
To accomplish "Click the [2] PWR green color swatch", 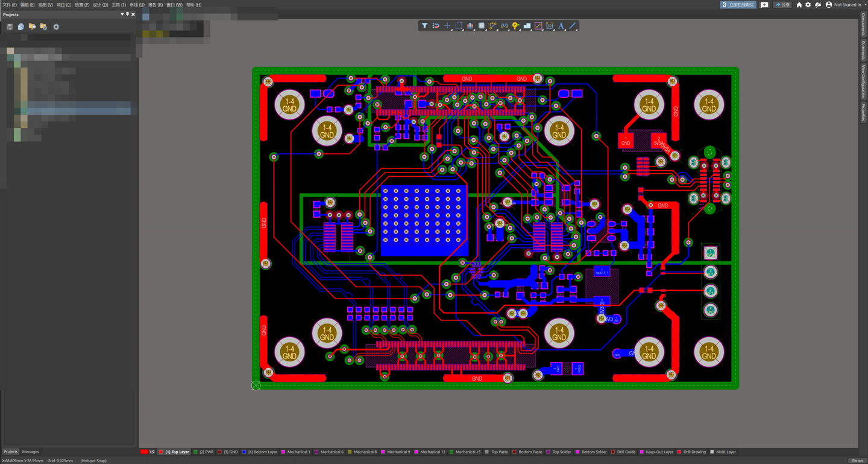I will coord(195,452).
